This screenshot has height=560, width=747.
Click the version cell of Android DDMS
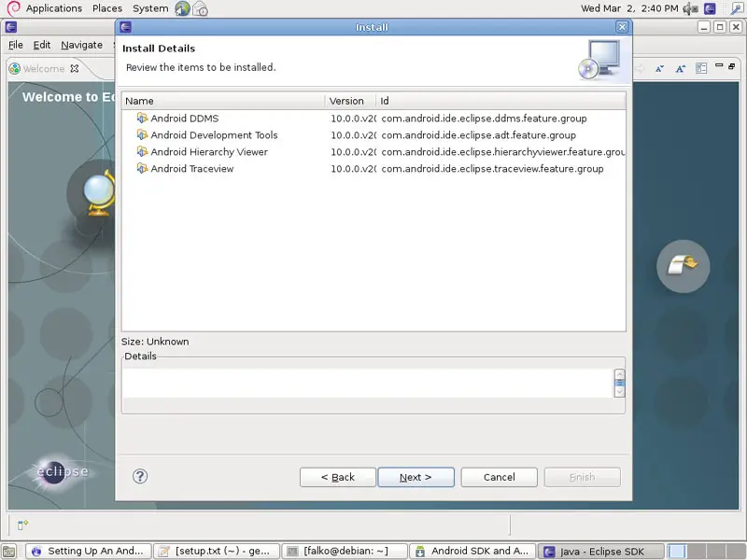(x=353, y=119)
